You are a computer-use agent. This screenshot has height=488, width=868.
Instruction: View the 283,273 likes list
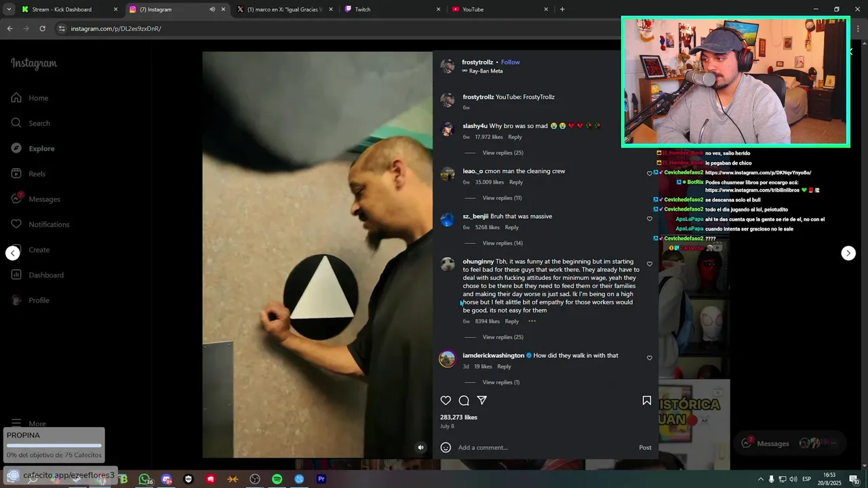click(x=458, y=418)
